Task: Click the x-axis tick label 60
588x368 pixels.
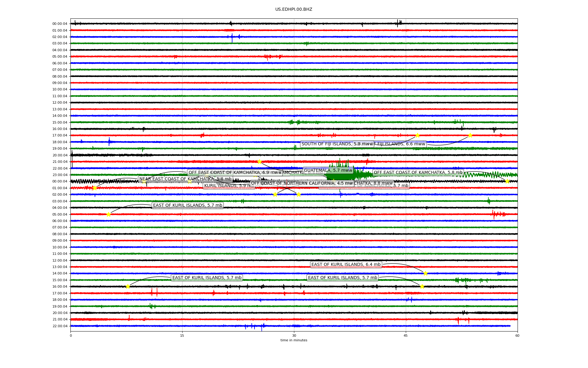Action: coord(517,335)
